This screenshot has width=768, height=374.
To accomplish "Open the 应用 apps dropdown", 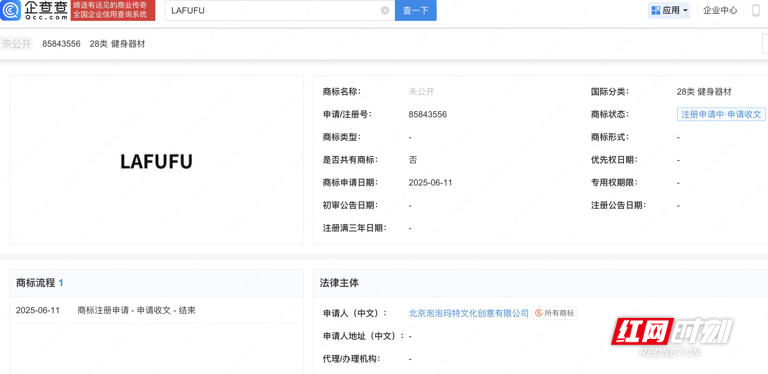I will coord(669,10).
